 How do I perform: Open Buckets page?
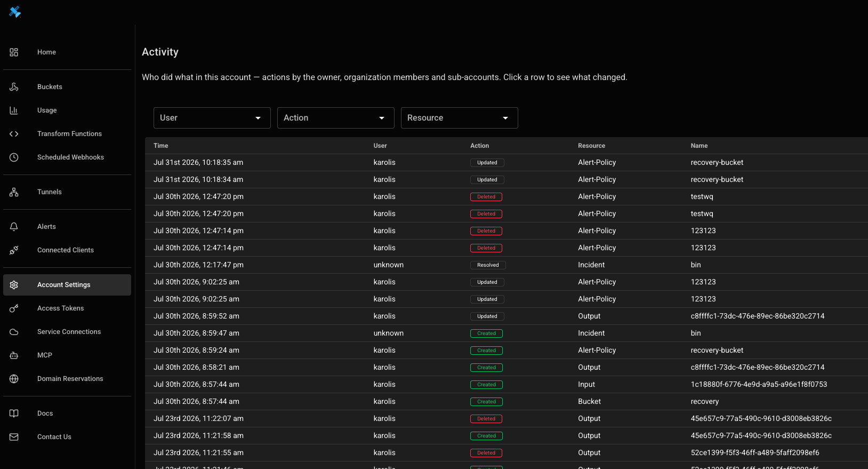point(67,87)
